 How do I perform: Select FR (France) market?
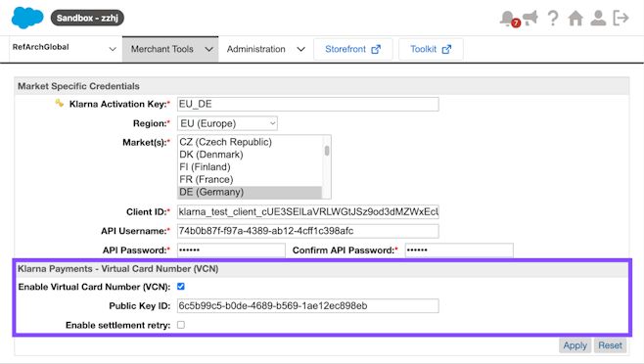[250, 179]
